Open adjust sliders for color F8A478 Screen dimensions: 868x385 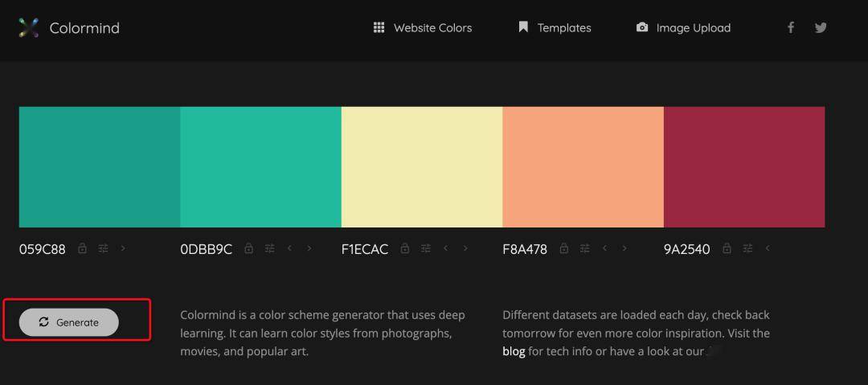pyautogui.click(x=585, y=248)
